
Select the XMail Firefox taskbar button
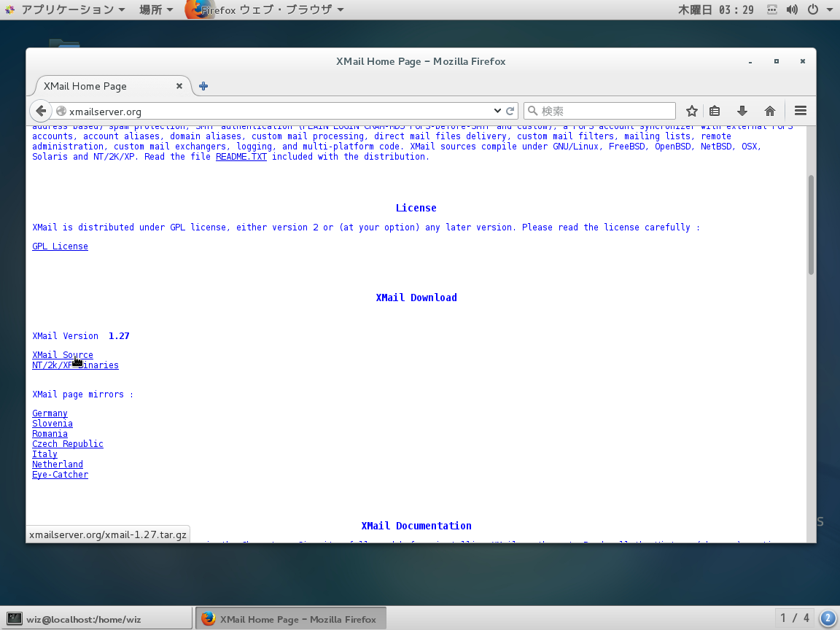coord(291,619)
